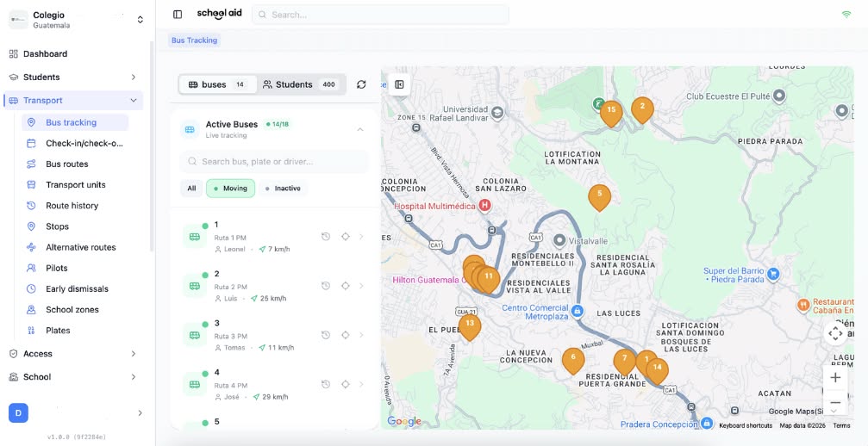Image resolution: width=868 pixels, height=446 pixels.
Task: Select Bus tracking menu item
Action: (x=75, y=122)
